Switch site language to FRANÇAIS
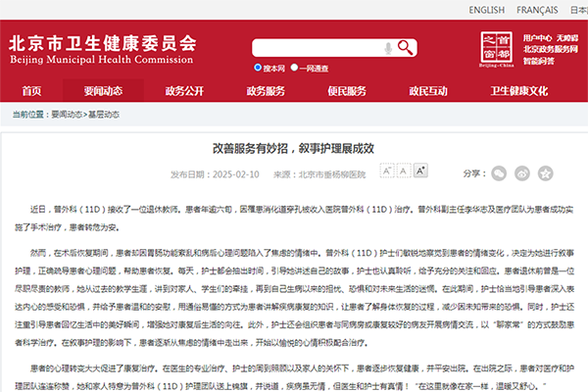Image resolution: width=588 pixels, height=392 pixels. point(538,10)
